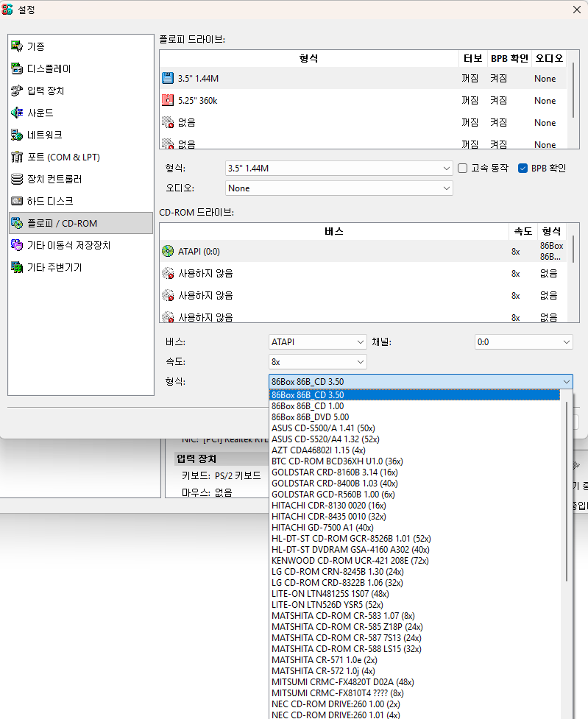Open the 기타 주변기기 category icon
Image resolution: width=588 pixels, height=719 pixels.
pyautogui.click(x=17, y=267)
